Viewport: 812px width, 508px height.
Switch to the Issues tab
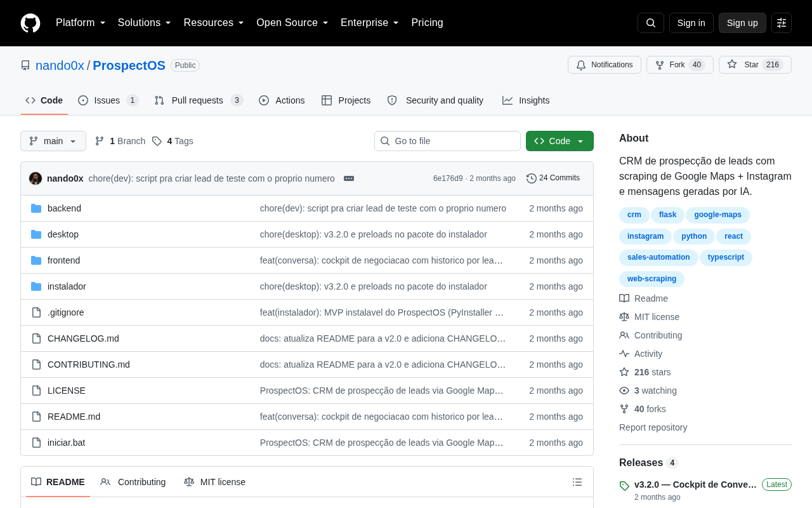108,100
